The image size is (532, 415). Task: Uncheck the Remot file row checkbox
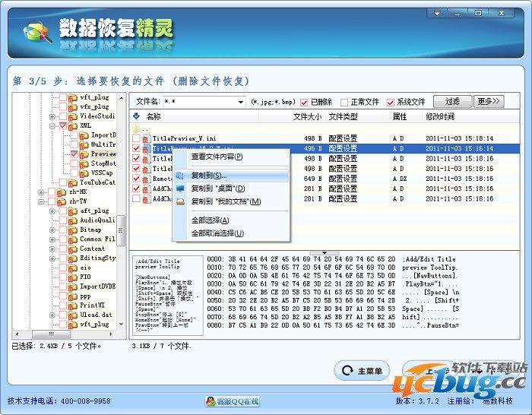point(136,179)
